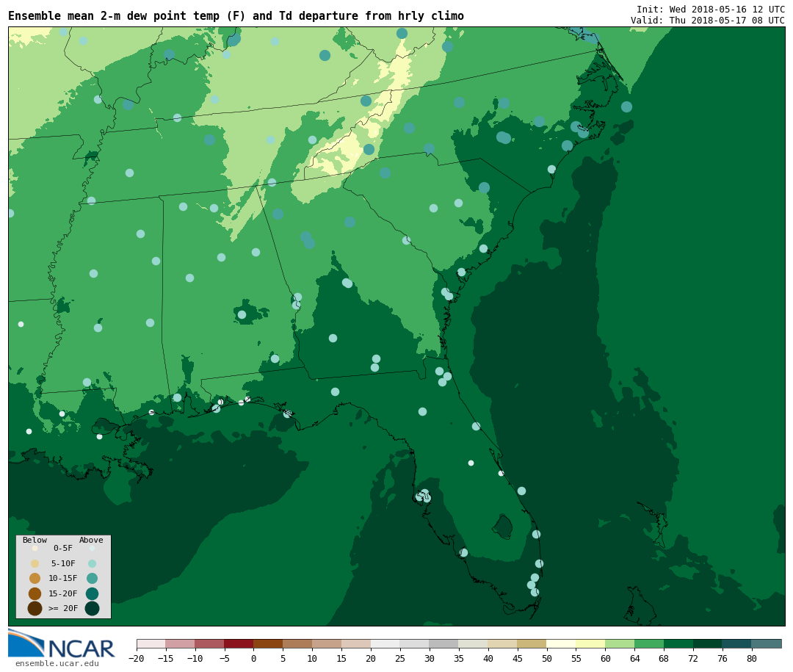Pick the dark green 68 to 72 colorbar swatch
793x672 pixels.
678,644
